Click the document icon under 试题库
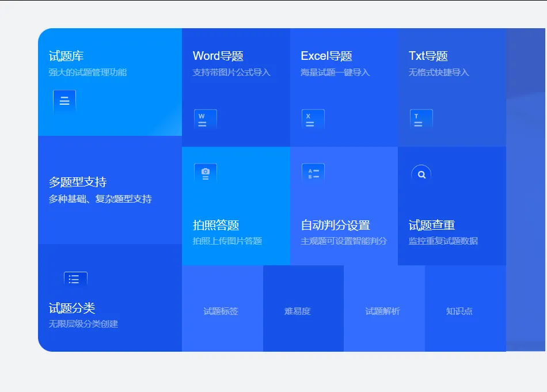The height and width of the screenshot is (392, 547). (64, 101)
